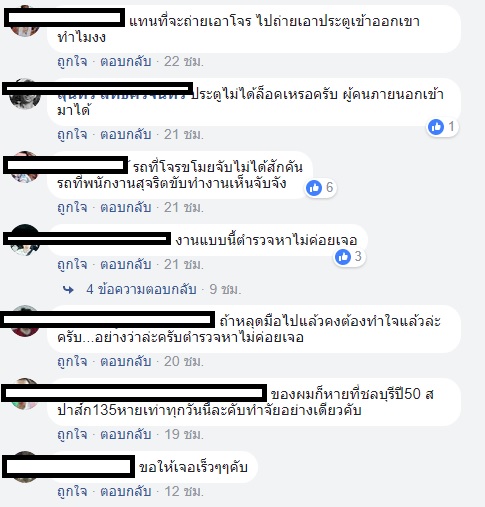485x507 pixels.
Task: Like the comment about รถที่โจรขโมย
Action: [72, 208]
